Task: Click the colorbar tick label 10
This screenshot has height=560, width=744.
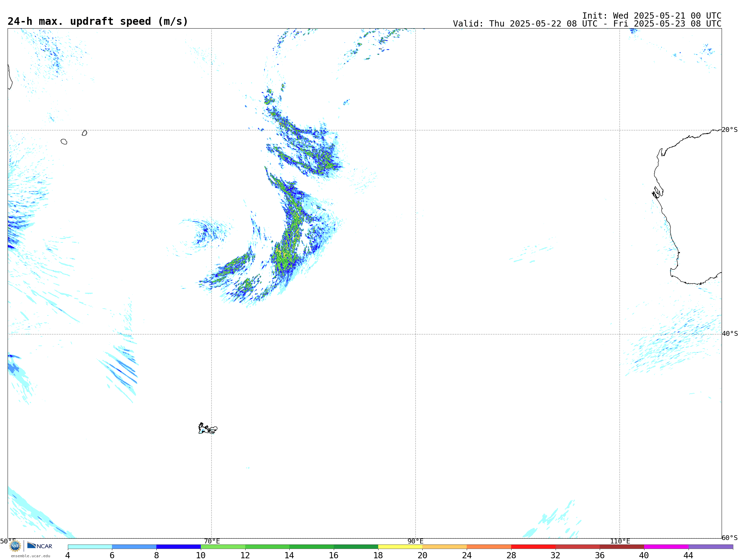Action: tap(201, 555)
